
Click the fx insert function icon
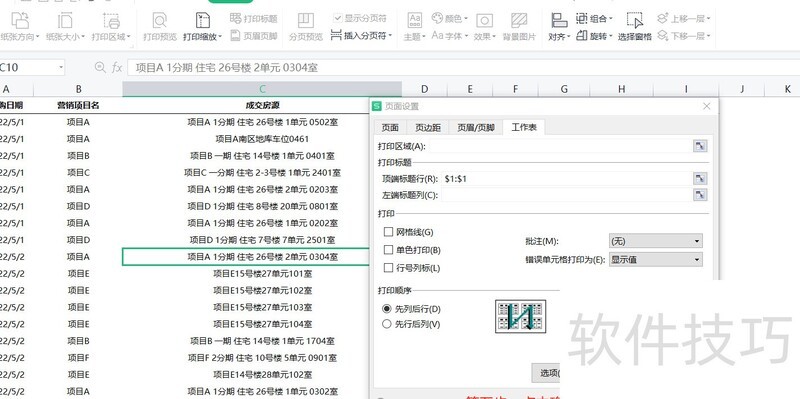coord(117,67)
